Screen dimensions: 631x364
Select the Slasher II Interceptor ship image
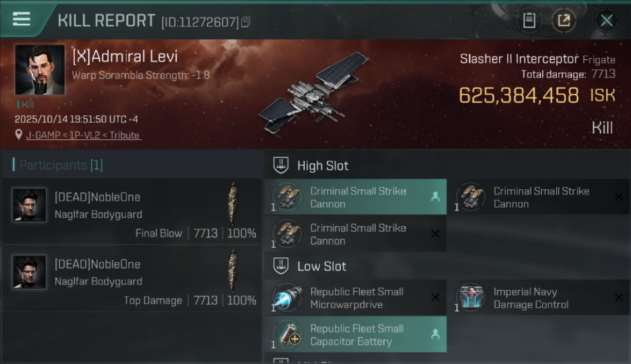click(314, 93)
